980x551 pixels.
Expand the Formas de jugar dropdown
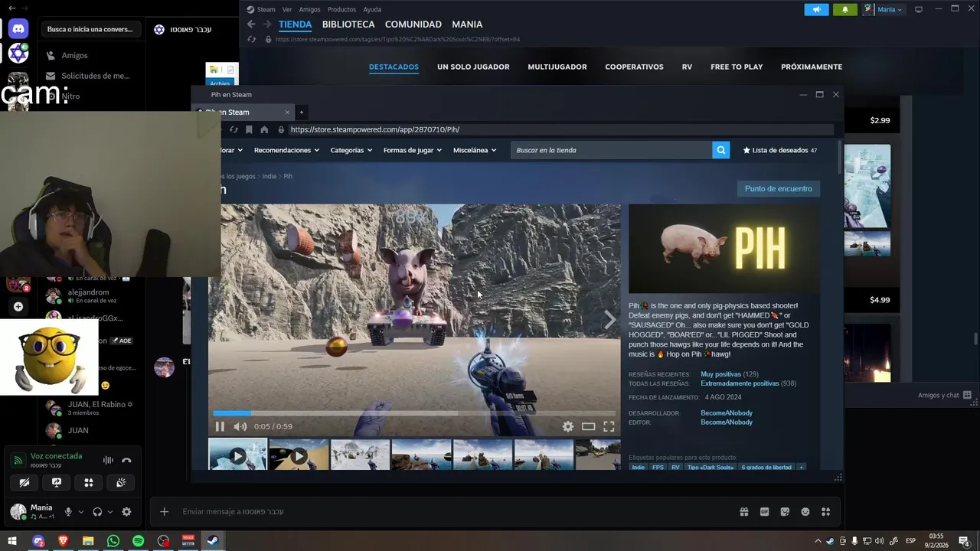[x=412, y=150]
